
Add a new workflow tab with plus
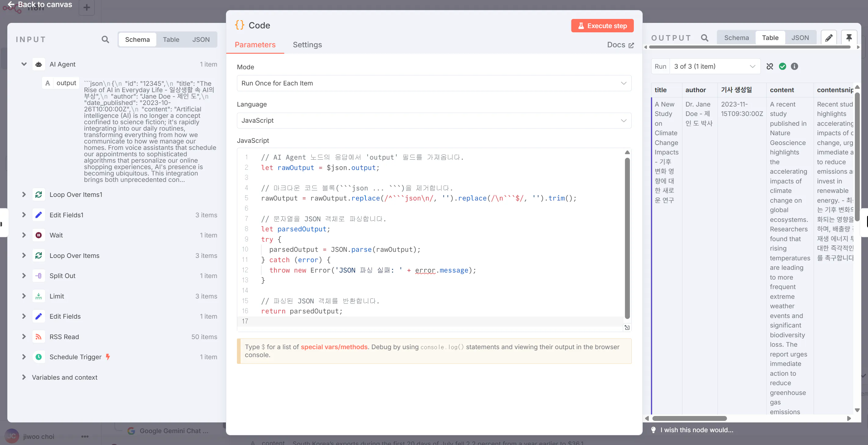pyautogui.click(x=87, y=7)
